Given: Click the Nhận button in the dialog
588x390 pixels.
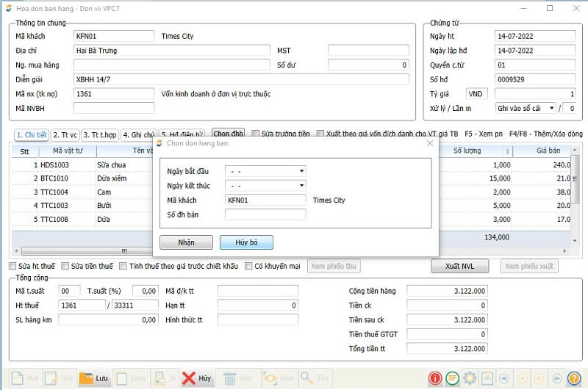Looking at the screenshot, I should 187,242.
